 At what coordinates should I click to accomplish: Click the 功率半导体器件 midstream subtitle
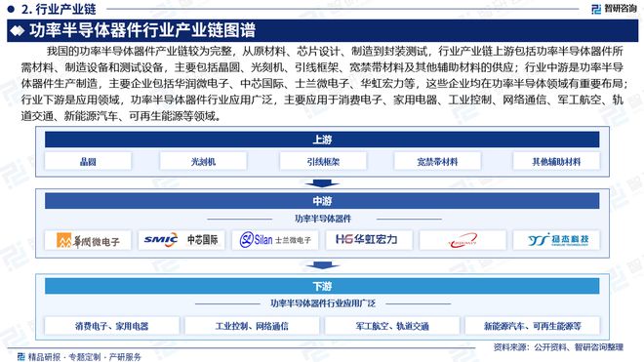pyautogui.click(x=323, y=219)
